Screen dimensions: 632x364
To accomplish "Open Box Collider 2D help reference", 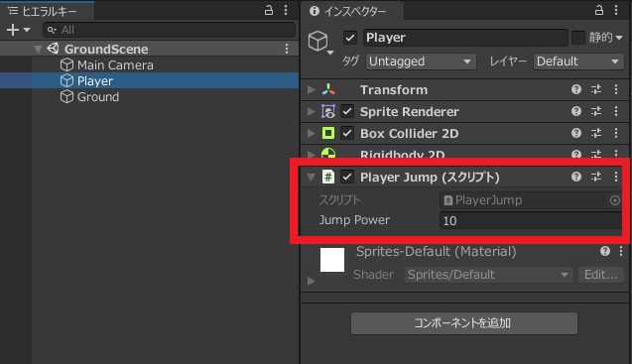I will (x=576, y=133).
